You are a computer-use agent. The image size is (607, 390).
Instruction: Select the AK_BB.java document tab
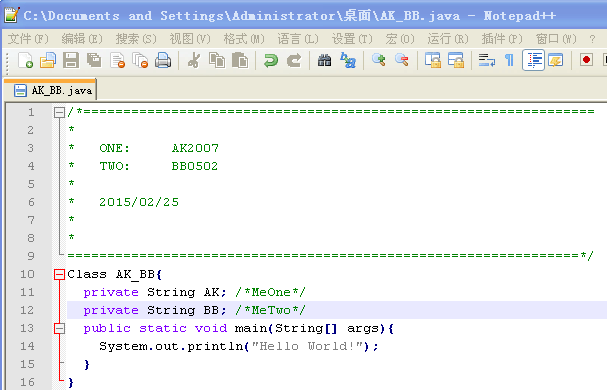pos(50,90)
